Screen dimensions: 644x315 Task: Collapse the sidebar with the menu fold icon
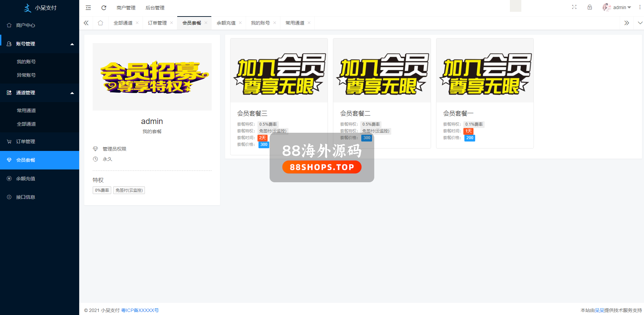coord(88,8)
